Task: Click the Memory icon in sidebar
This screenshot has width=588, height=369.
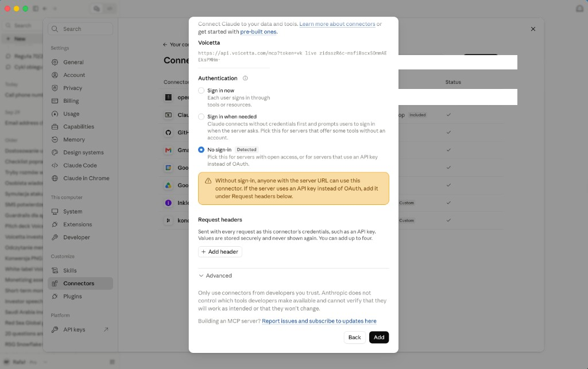Action: (55, 139)
